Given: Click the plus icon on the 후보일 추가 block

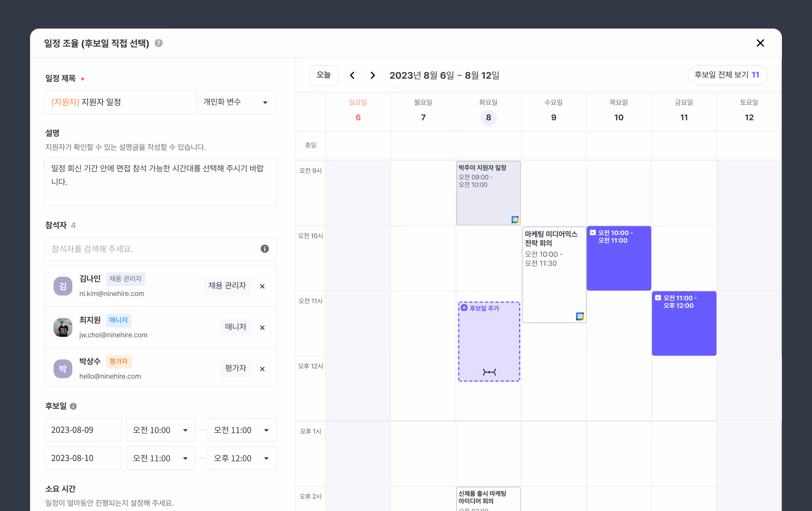Looking at the screenshot, I should click(x=464, y=308).
